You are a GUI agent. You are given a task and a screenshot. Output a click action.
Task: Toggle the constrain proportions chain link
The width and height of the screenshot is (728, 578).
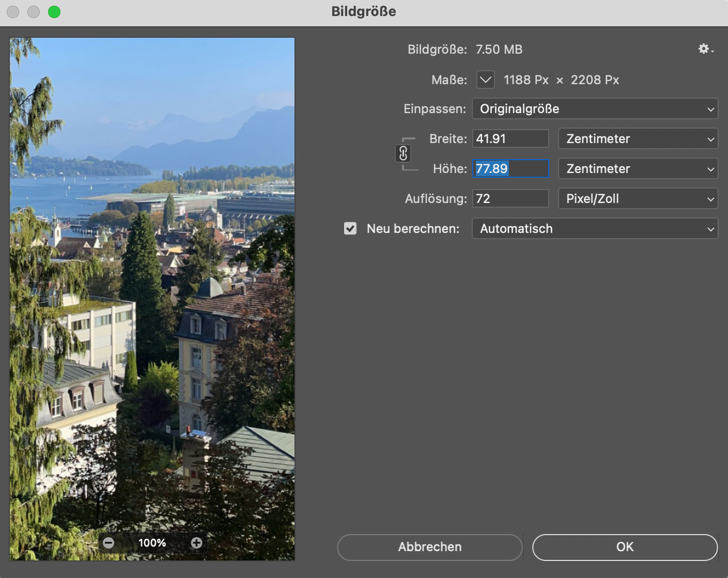click(x=403, y=153)
